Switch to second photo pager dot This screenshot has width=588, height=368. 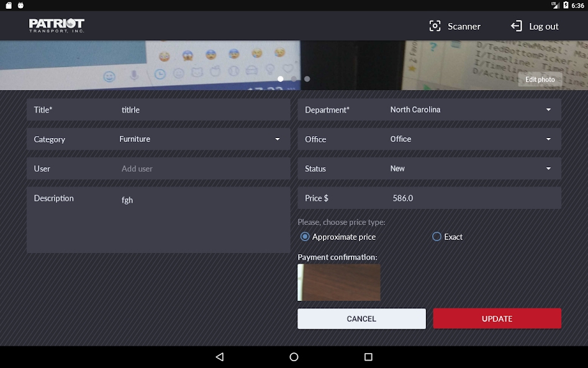(x=294, y=79)
